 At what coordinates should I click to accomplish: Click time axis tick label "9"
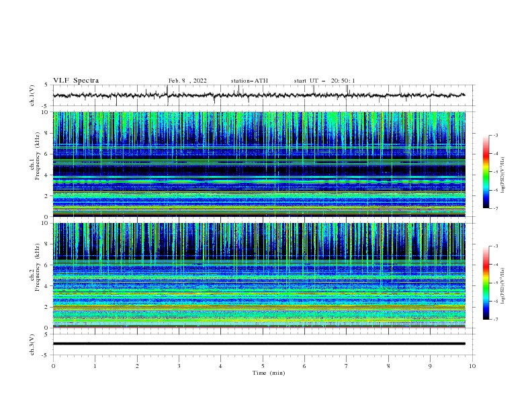pos(430,366)
